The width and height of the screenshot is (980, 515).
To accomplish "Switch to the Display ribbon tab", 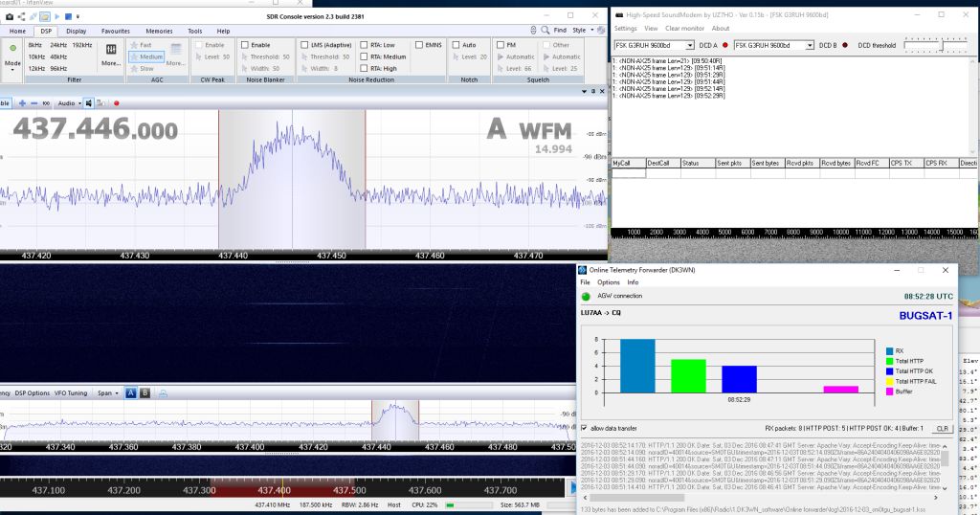I will click(x=77, y=31).
